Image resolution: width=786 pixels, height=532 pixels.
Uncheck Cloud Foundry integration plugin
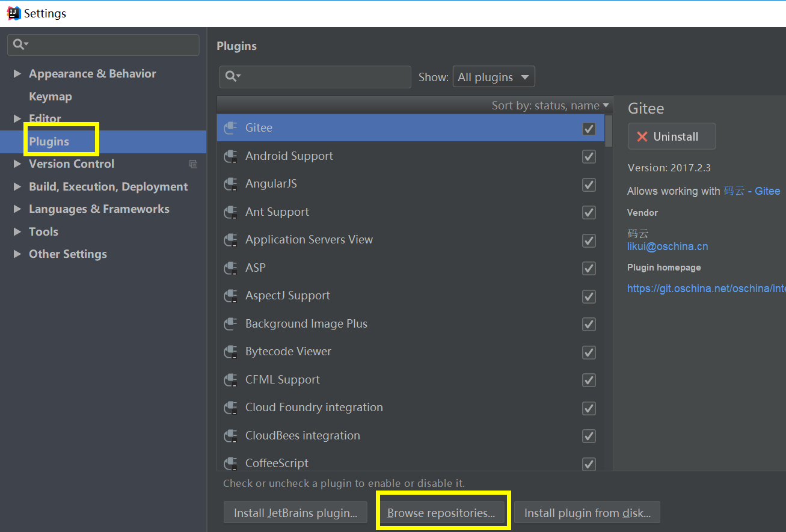coord(589,408)
